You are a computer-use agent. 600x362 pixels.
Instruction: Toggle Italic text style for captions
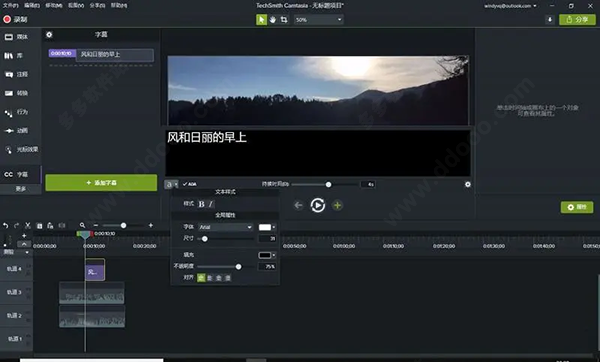[x=210, y=204]
